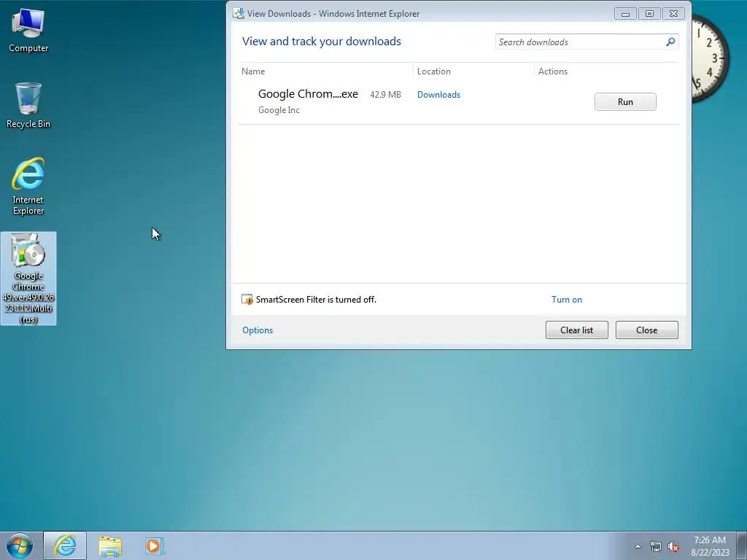
Task: Open download Options
Action: [x=258, y=330]
